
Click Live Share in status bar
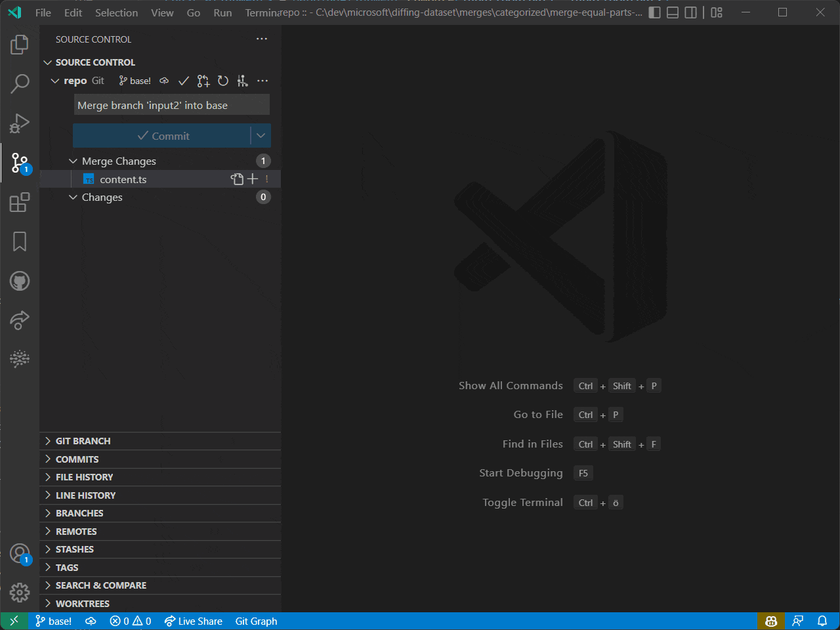pos(194,621)
